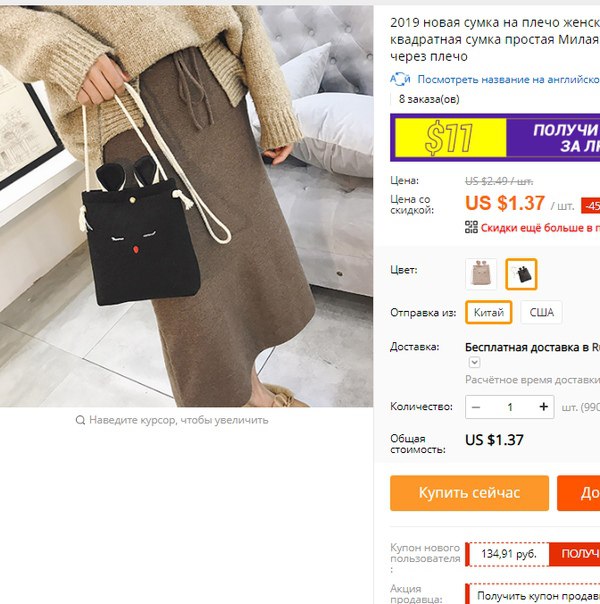Click the translate icon beside the English title link
Screen dimensions: 600x604
click(400, 79)
